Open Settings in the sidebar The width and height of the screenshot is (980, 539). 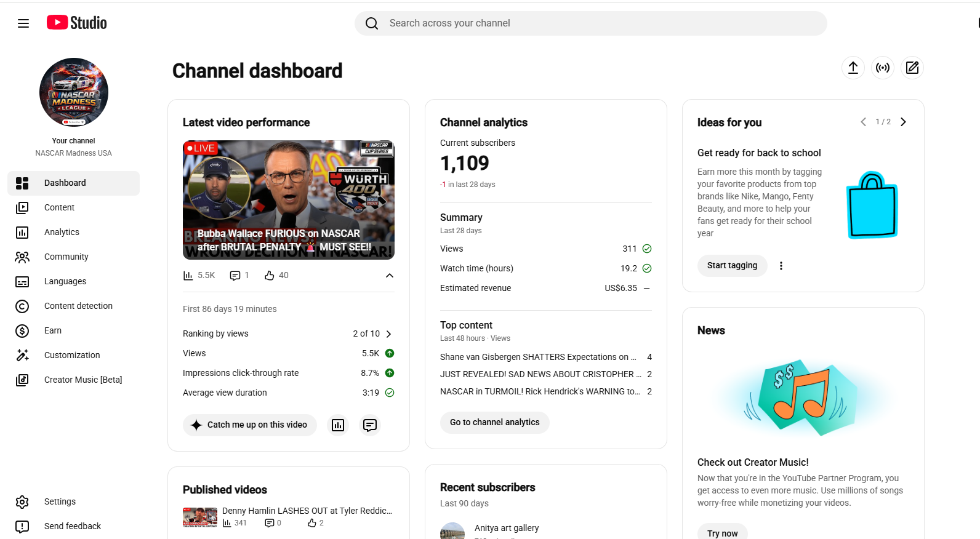coord(74,502)
